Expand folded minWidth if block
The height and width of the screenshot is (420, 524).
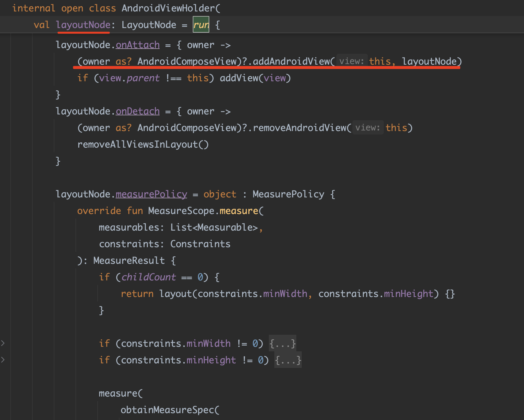282,343
